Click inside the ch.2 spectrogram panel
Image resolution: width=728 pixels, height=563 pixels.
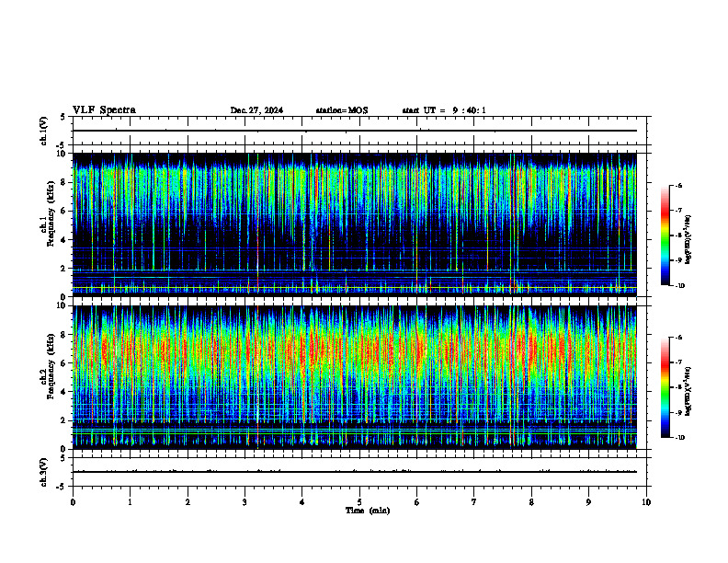(x=355, y=377)
